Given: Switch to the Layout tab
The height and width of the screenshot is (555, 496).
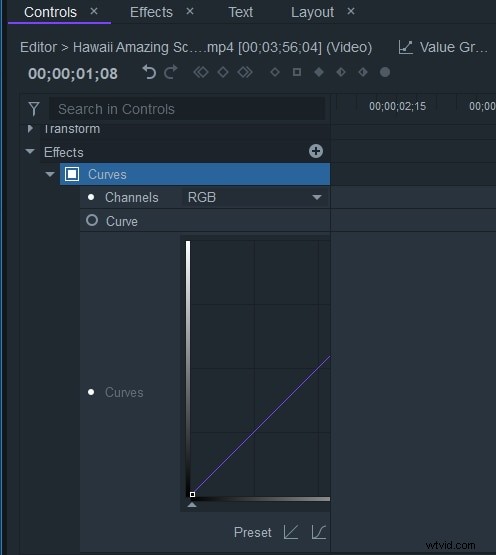Looking at the screenshot, I should point(312,12).
